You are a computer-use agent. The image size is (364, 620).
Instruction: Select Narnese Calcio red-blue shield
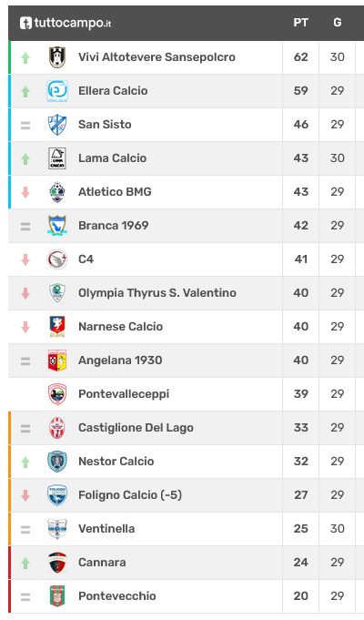click(57, 327)
